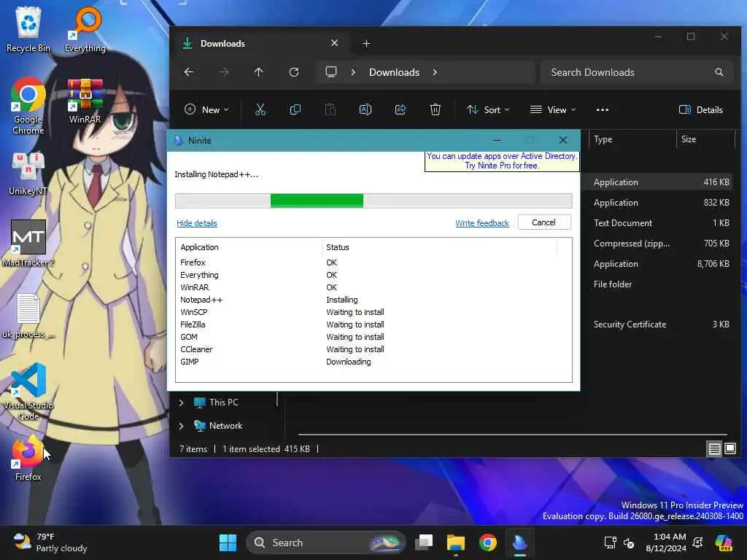Click the chevron after Downloads in address bar

(435, 72)
